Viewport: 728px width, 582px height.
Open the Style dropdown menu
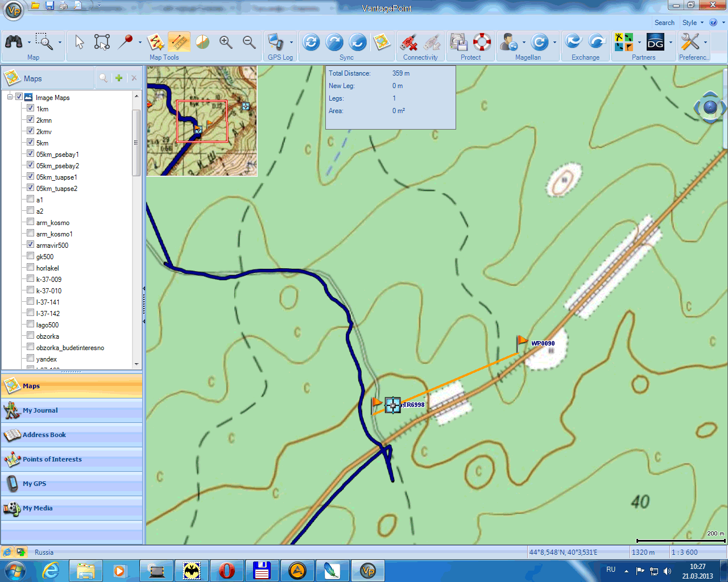pos(693,23)
